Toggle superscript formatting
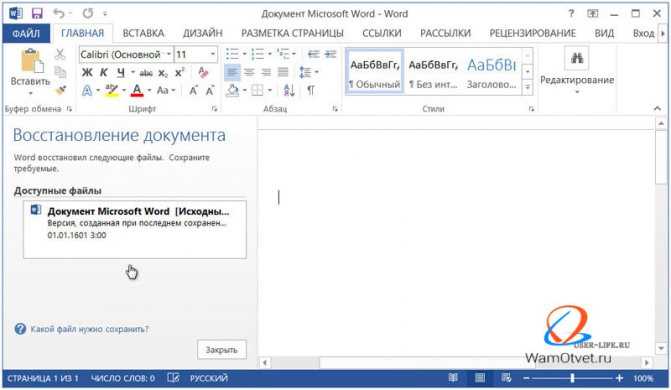671x390 pixels. coord(179,72)
